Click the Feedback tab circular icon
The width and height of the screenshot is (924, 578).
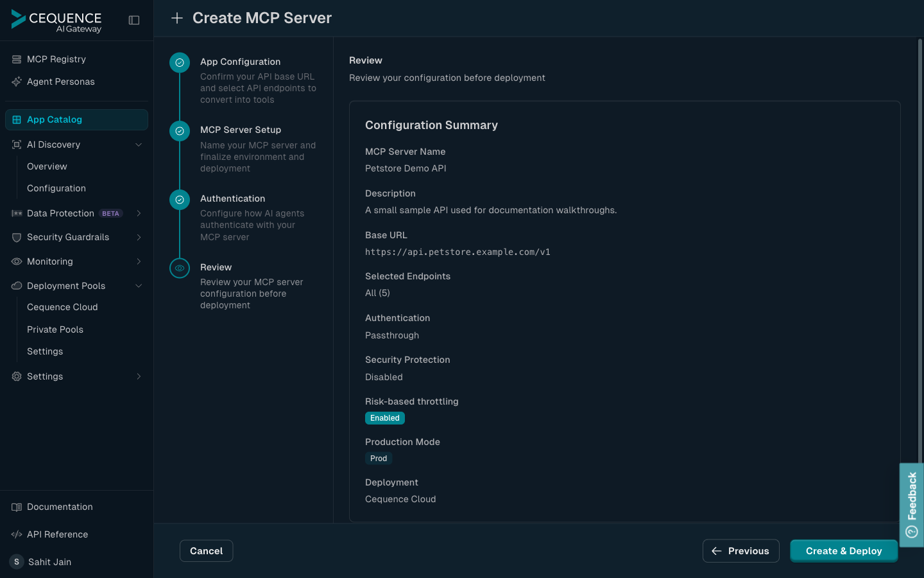coord(912,532)
